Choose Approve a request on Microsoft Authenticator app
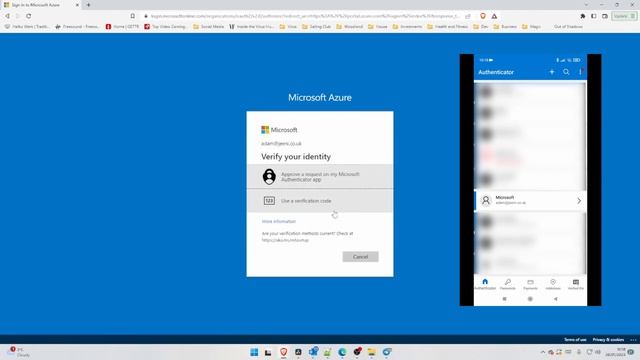The image size is (640, 360). pyautogui.click(x=320, y=176)
